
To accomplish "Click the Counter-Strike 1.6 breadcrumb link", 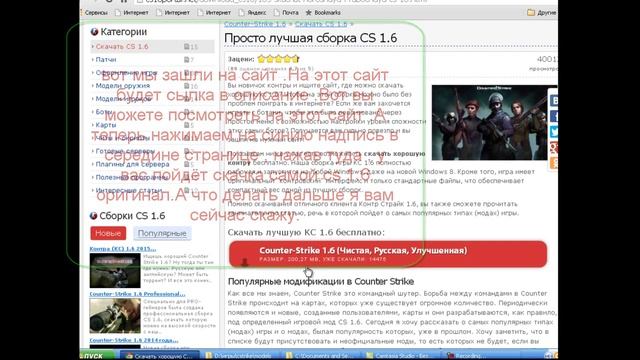I will click(x=255, y=24).
